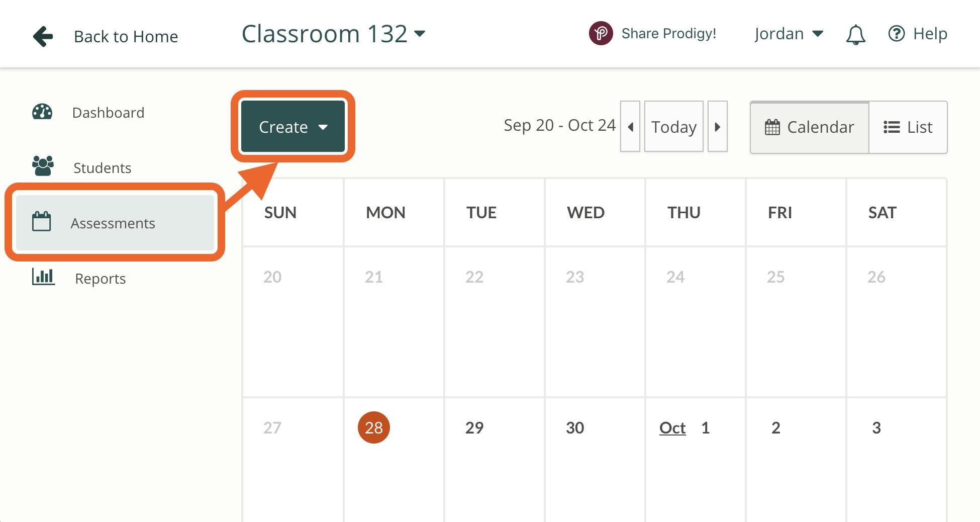Go to next date range
Viewport: 980px width, 522px height.
point(717,127)
